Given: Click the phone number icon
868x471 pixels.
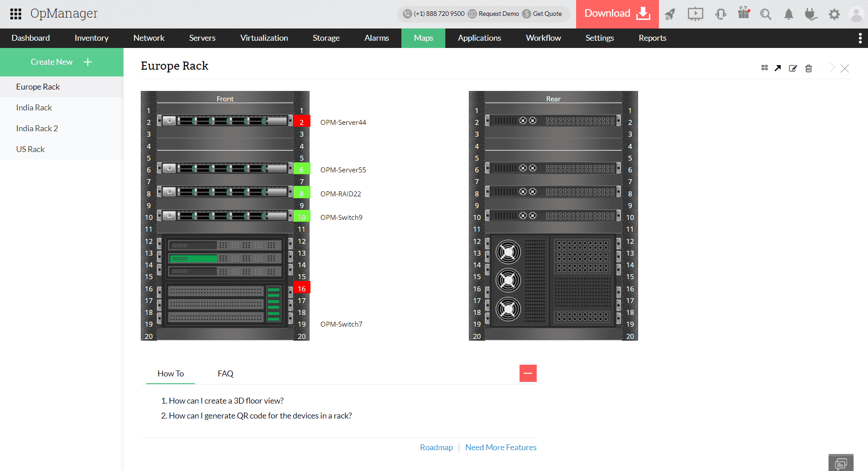Looking at the screenshot, I should [407, 14].
